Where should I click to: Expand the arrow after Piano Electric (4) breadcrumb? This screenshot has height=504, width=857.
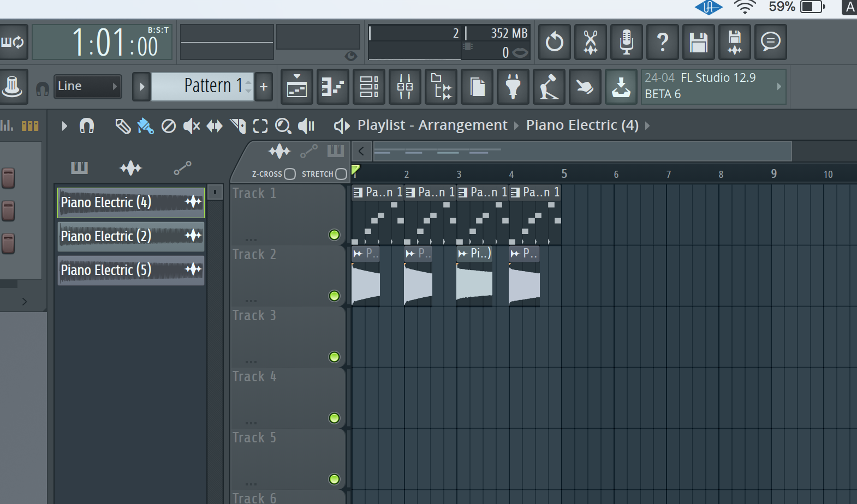647,125
